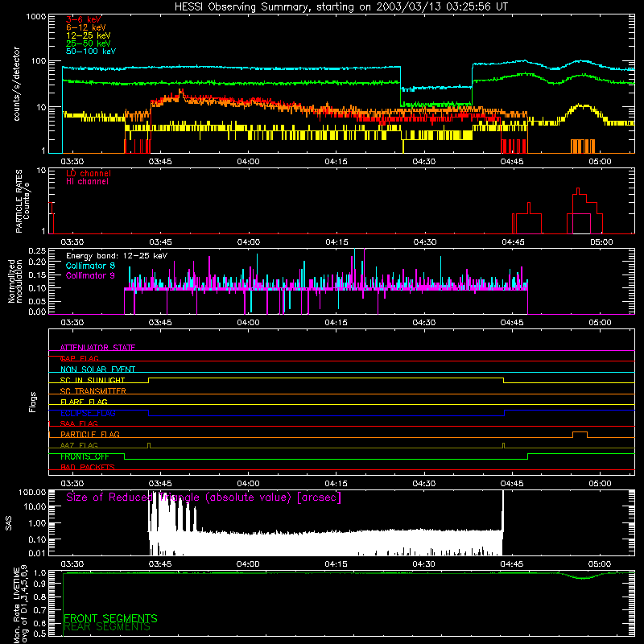The height and width of the screenshot is (644, 644).
Task: Click the GAP_FLAG label
Action: click(x=80, y=358)
